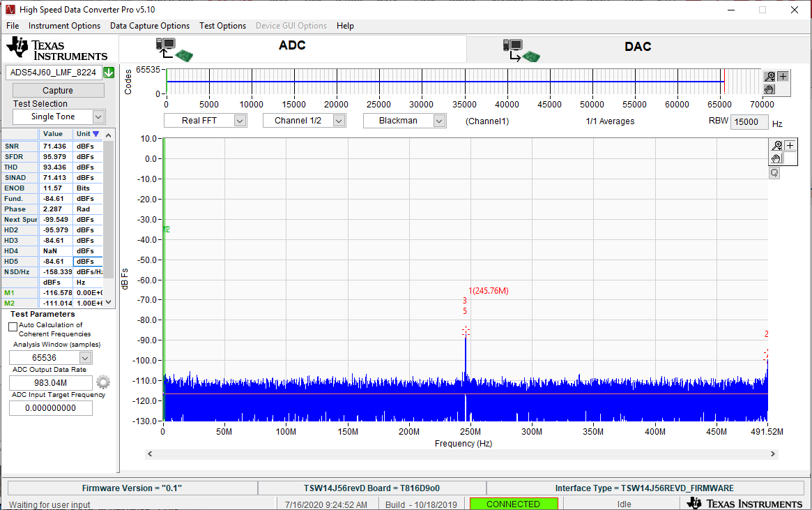This screenshot has width=812, height=510.
Task: Open the File menu
Action: (13, 26)
